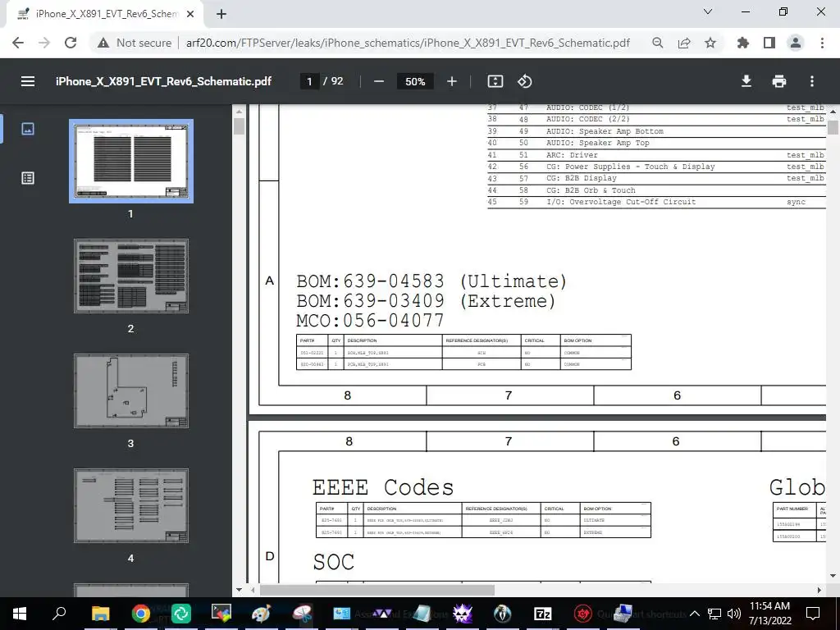Image resolution: width=840 pixels, height=630 pixels.
Task: Open the Extensions puzzle icon
Action: pos(742,43)
